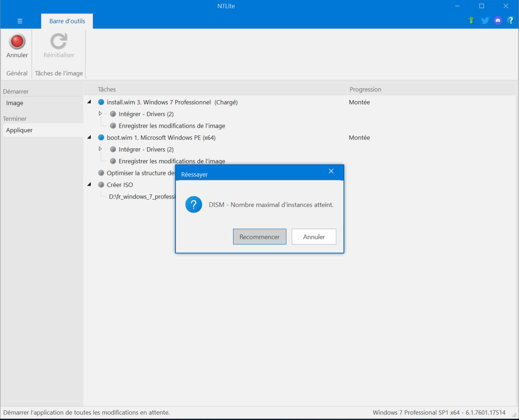Open the hamburger menu icon
The height and width of the screenshot is (420, 519).
(20, 21)
